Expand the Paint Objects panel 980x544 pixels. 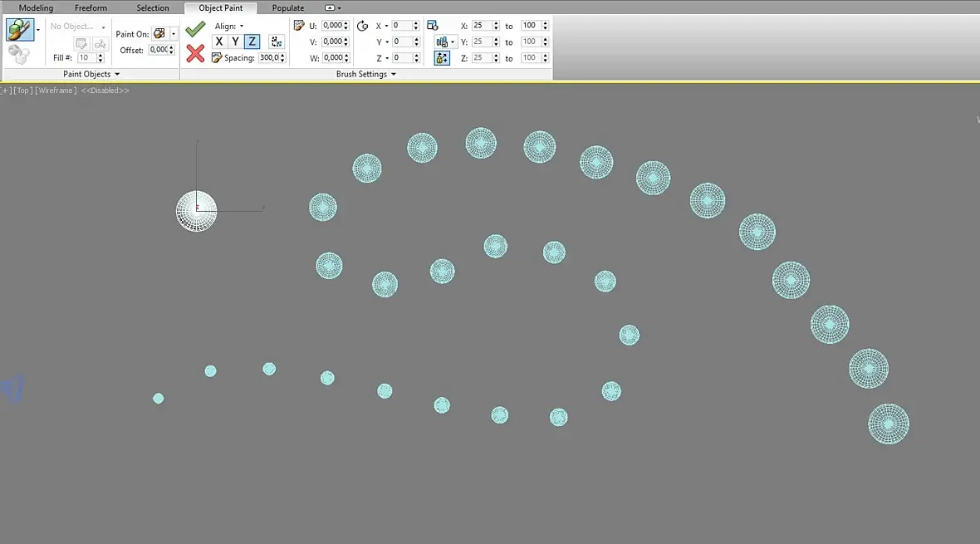pos(91,74)
